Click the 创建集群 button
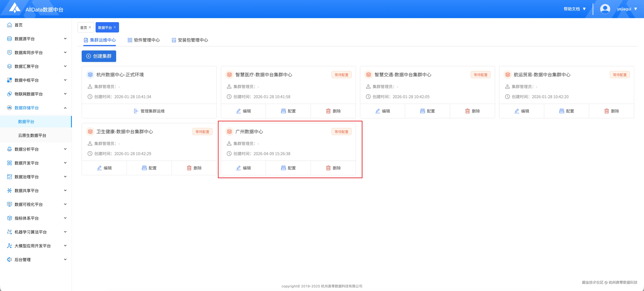Image resolution: width=644 pixels, height=291 pixels. pyautogui.click(x=99, y=56)
